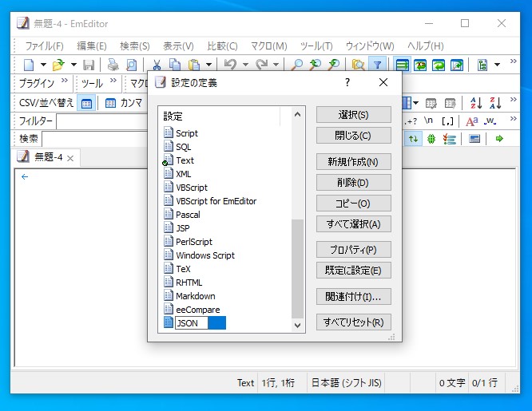The height and width of the screenshot is (411, 532).
Task: Click the green arrow find next icon
Action: click(x=499, y=138)
